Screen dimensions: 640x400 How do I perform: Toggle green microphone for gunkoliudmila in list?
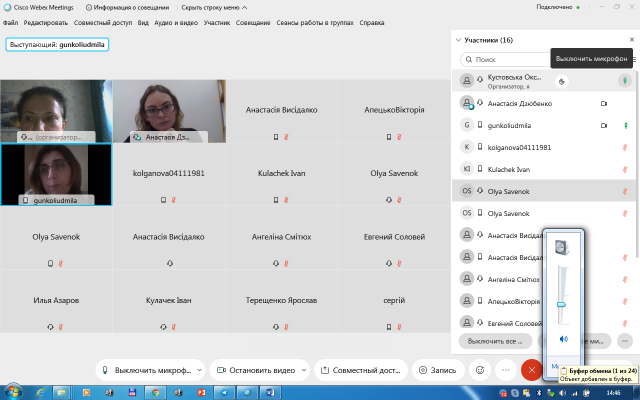[x=625, y=126]
